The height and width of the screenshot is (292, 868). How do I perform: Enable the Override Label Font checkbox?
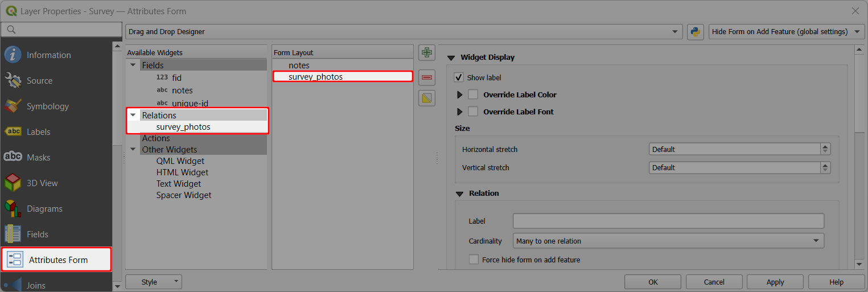point(473,112)
